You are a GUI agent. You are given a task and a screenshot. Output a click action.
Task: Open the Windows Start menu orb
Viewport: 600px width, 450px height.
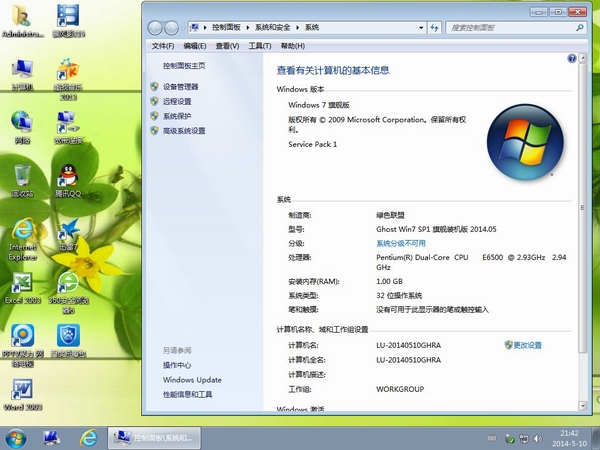pyautogui.click(x=15, y=439)
